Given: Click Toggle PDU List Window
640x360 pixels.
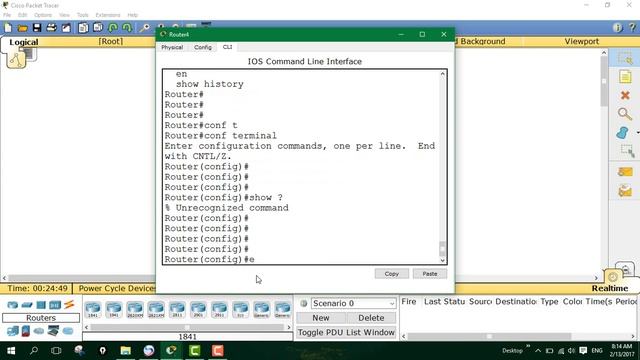Looking at the screenshot, I should pos(346,332).
